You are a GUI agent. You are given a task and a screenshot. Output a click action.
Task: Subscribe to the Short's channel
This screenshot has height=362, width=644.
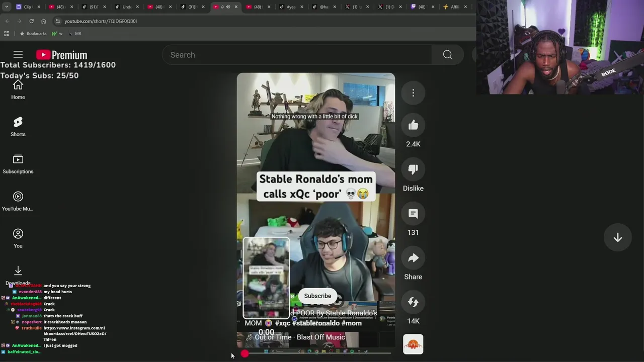(317, 296)
